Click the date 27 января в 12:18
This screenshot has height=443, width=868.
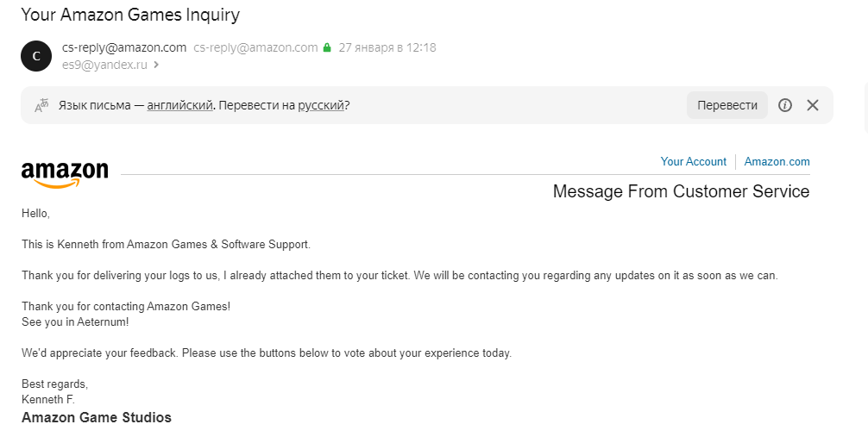pos(387,47)
